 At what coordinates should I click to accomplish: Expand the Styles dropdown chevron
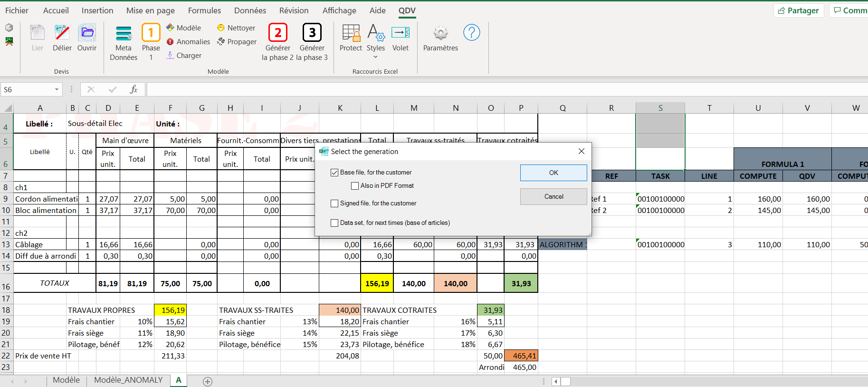click(x=376, y=58)
